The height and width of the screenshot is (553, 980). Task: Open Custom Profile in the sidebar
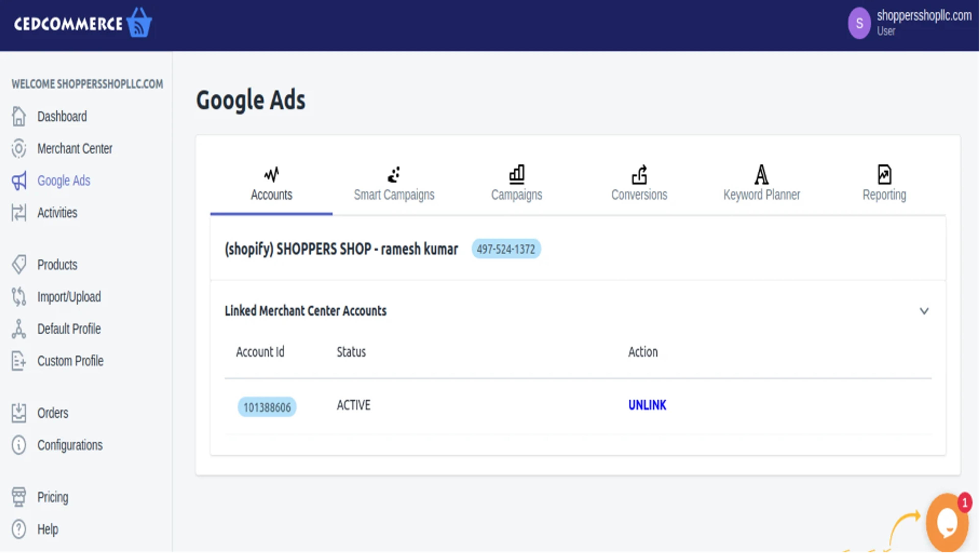coord(70,361)
